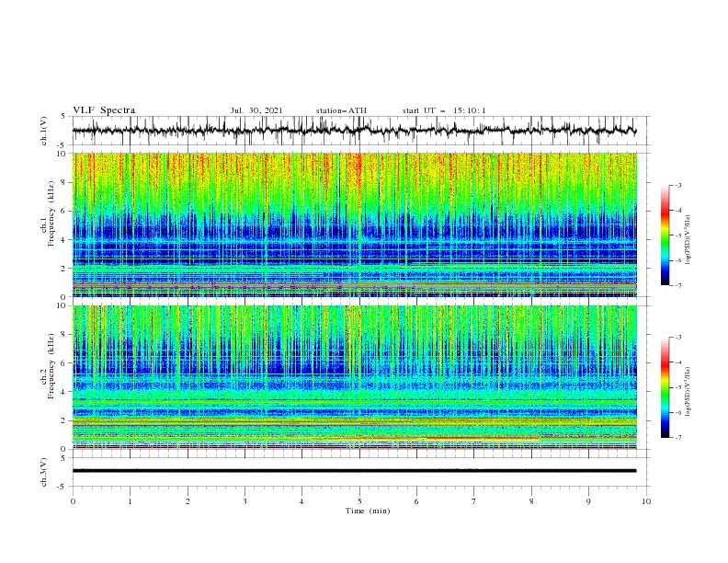This screenshot has height=563, width=728.
Task: Click the ch.2 PSD color scale bar
Action: (x=665, y=387)
